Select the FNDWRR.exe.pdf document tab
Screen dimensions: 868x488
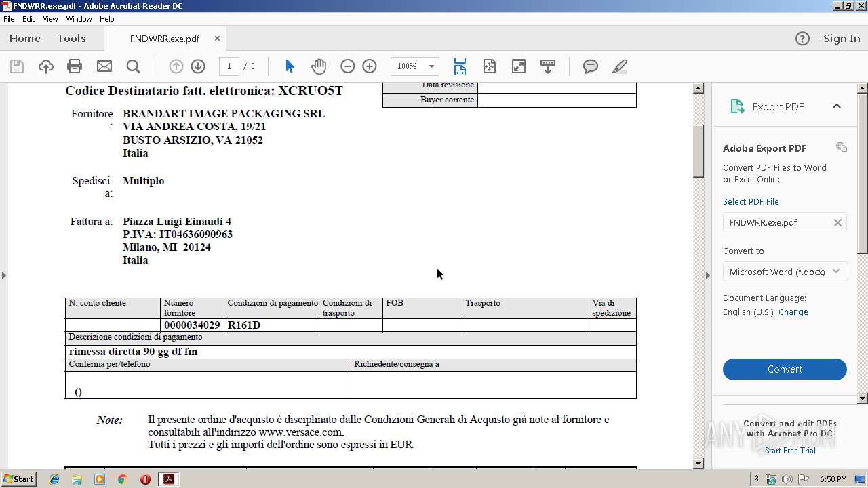point(165,39)
